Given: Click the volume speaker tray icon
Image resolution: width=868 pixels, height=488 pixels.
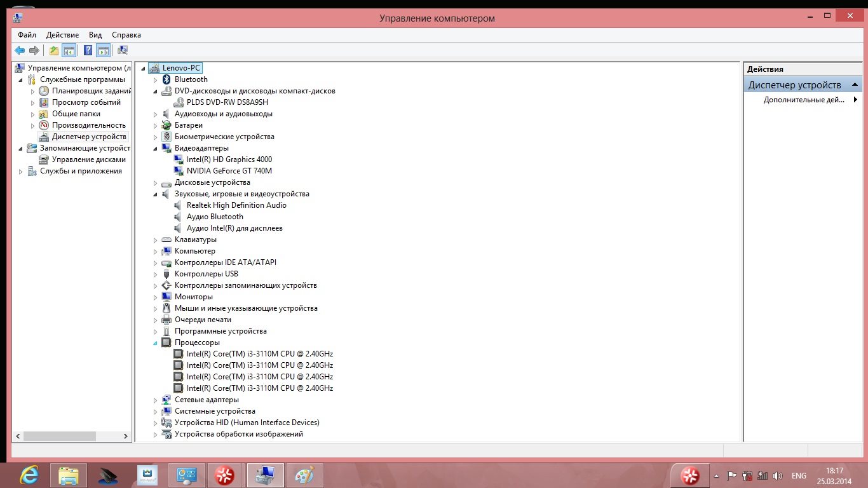Looking at the screenshot, I should click(x=777, y=475).
